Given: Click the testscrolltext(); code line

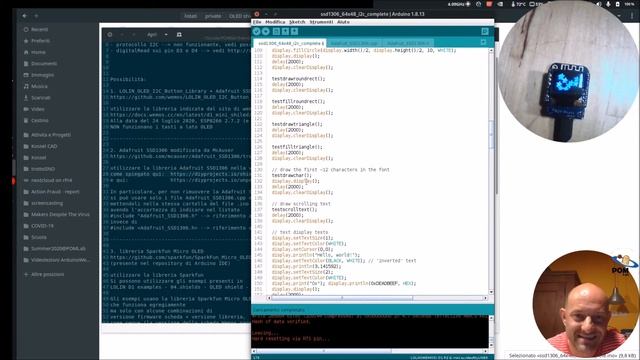Looking at the screenshot, I should [x=294, y=209].
